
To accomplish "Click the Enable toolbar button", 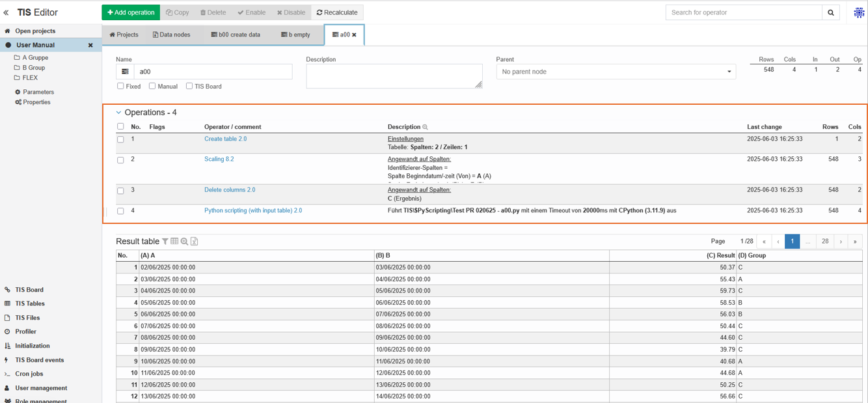I will tap(251, 12).
